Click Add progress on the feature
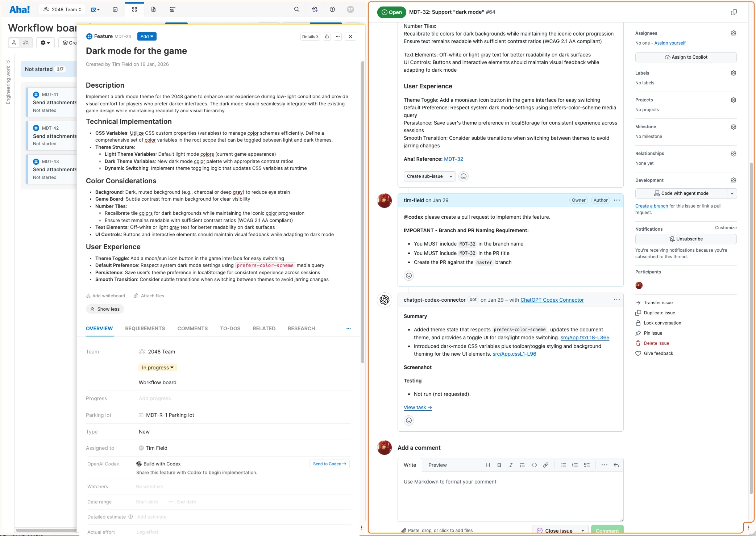 click(x=155, y=398)
